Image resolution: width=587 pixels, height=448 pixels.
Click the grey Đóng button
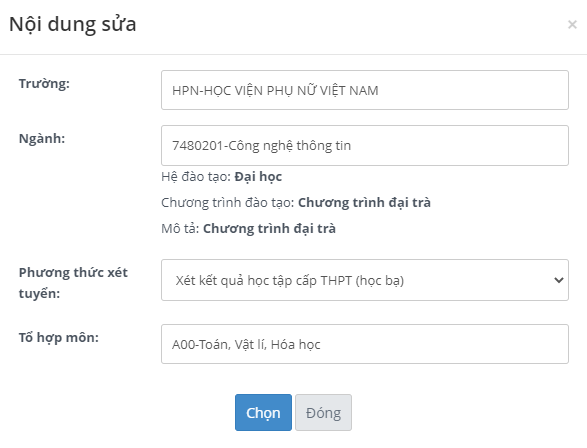(323, 412)
